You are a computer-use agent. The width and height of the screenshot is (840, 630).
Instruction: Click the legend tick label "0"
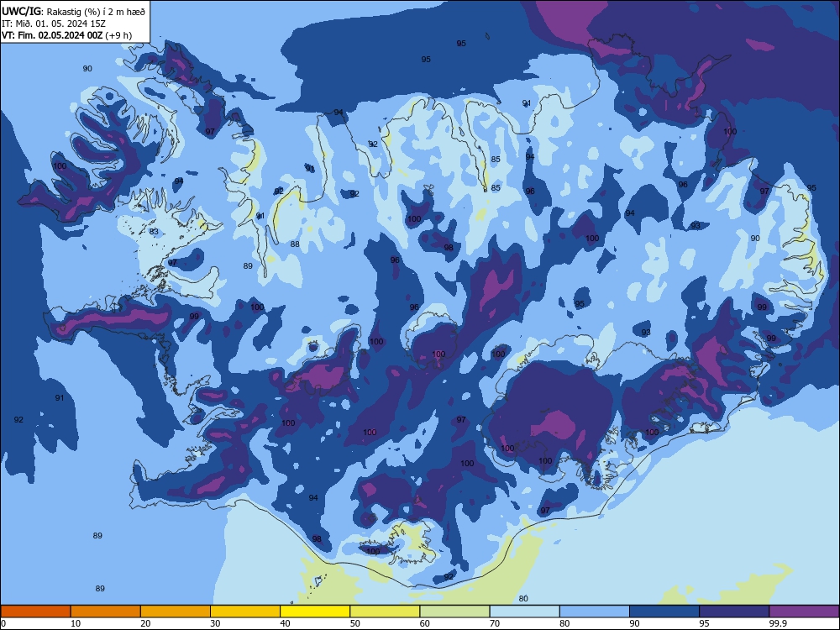3,623
